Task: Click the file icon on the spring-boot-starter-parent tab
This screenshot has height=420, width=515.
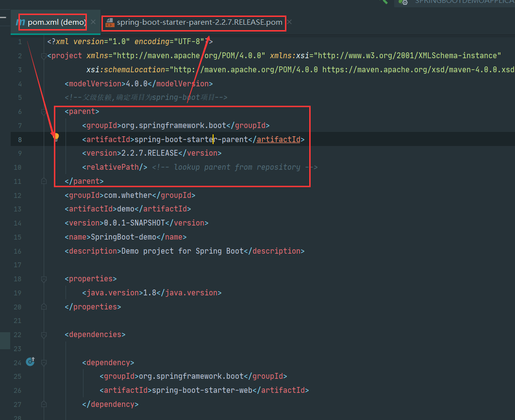Action: pyautogui.click(x=110, y=22)
